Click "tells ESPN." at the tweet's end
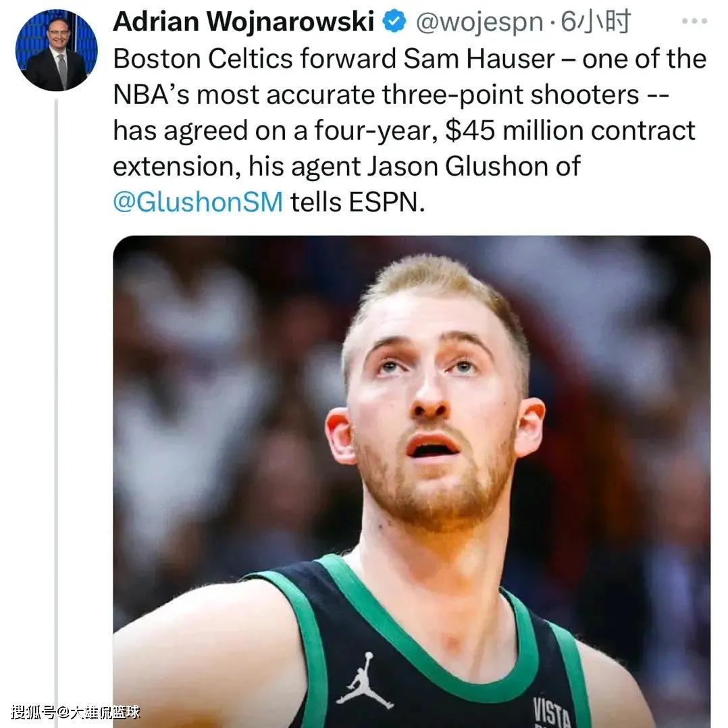Viewport: 728px width, 728px height. (x=357, y=202)
